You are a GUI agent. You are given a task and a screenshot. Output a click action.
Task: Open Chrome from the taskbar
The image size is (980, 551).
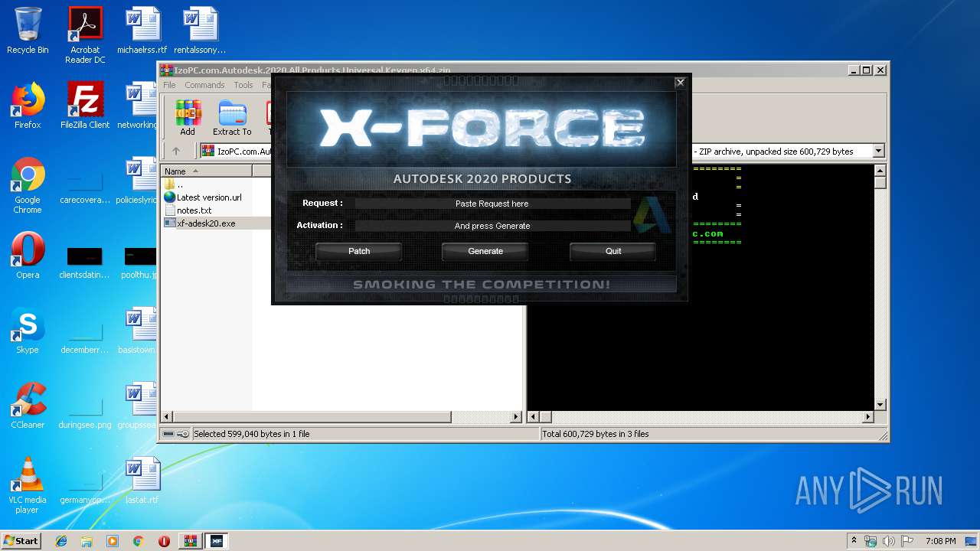[138, 540]
